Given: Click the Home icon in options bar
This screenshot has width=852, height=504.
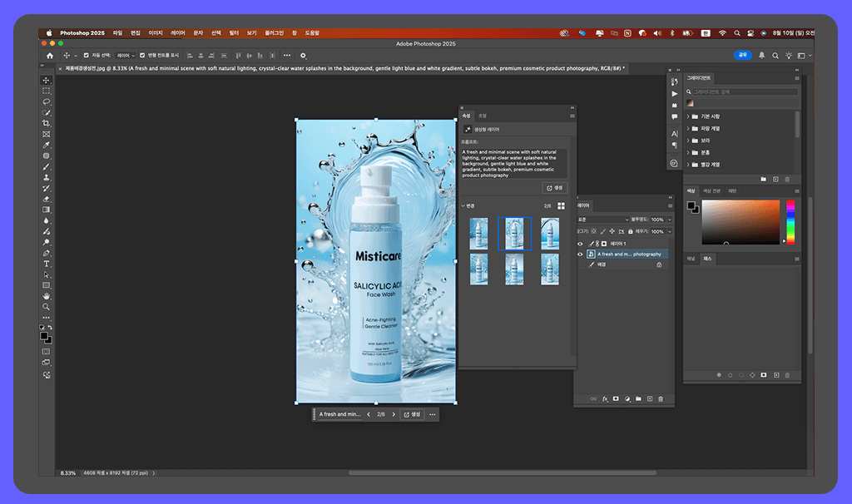Looking at the screenshot, I should coord(50,56).
